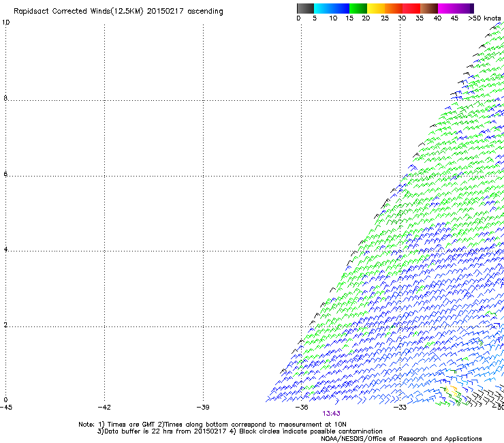This screenshot has width=504, height=443.
Task: Click the red 30-35 knots color segment
Action: [411, 8]
